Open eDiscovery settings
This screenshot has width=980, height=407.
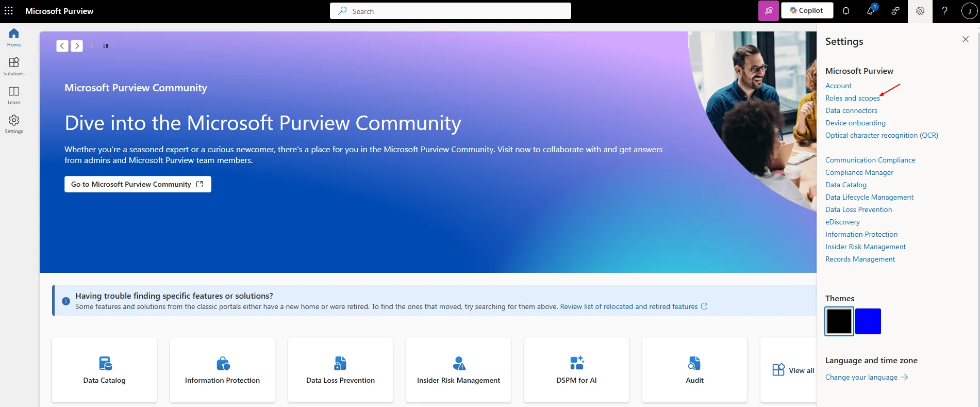pyautogui.click(x=842, y=222)
